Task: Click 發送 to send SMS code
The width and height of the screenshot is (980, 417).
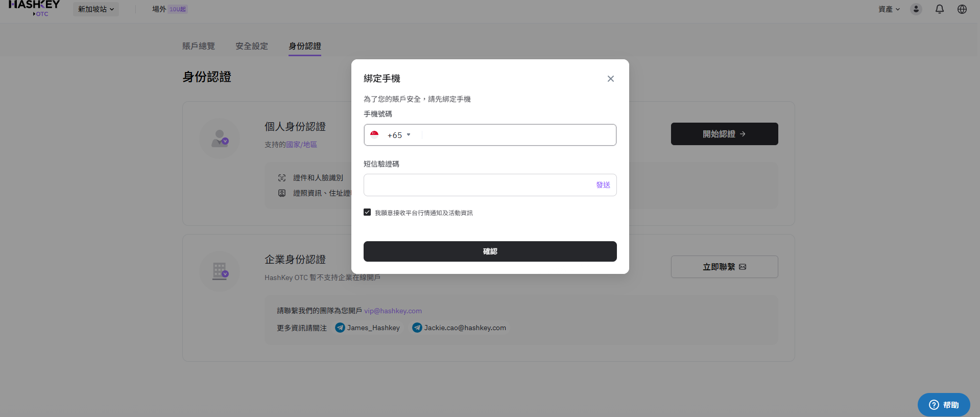Action: (603, 185)
